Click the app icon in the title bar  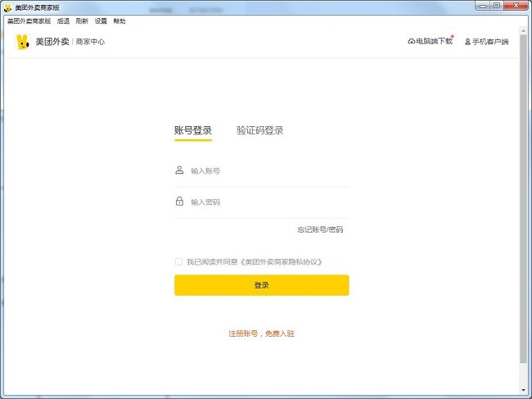(8, 7)
